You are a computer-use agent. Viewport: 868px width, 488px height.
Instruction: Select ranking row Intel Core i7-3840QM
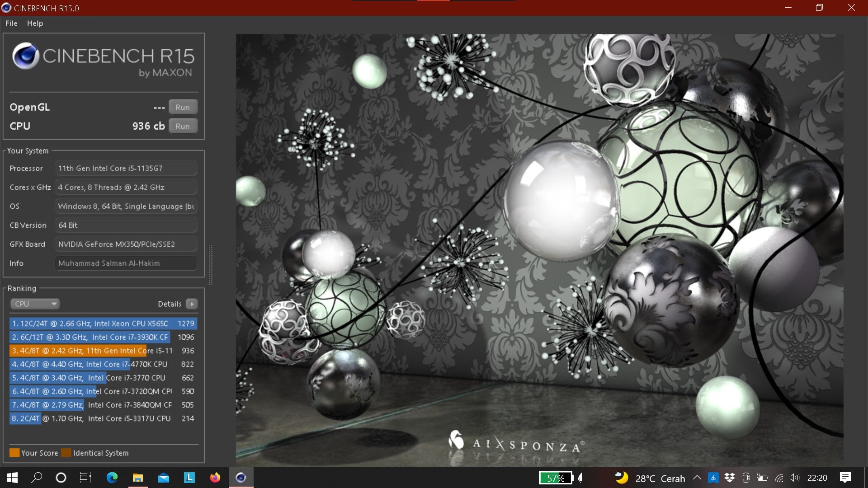103,405
